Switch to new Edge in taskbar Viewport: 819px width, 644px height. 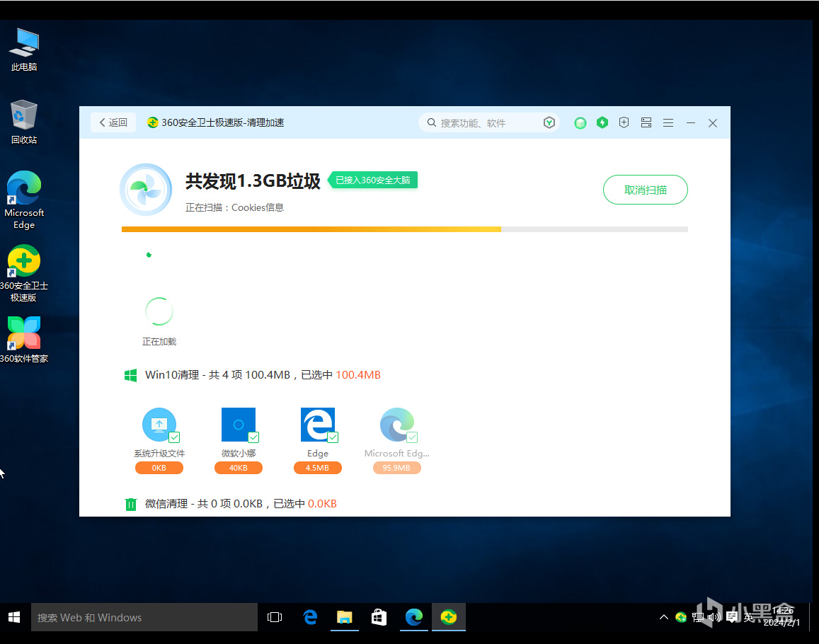tap(413, 617)
